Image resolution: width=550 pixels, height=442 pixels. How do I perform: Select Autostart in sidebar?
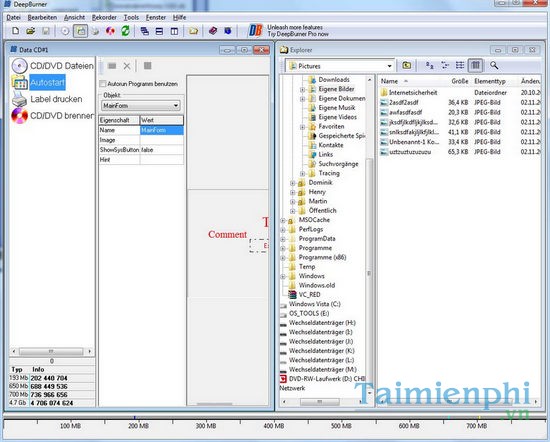coord(39,83)
